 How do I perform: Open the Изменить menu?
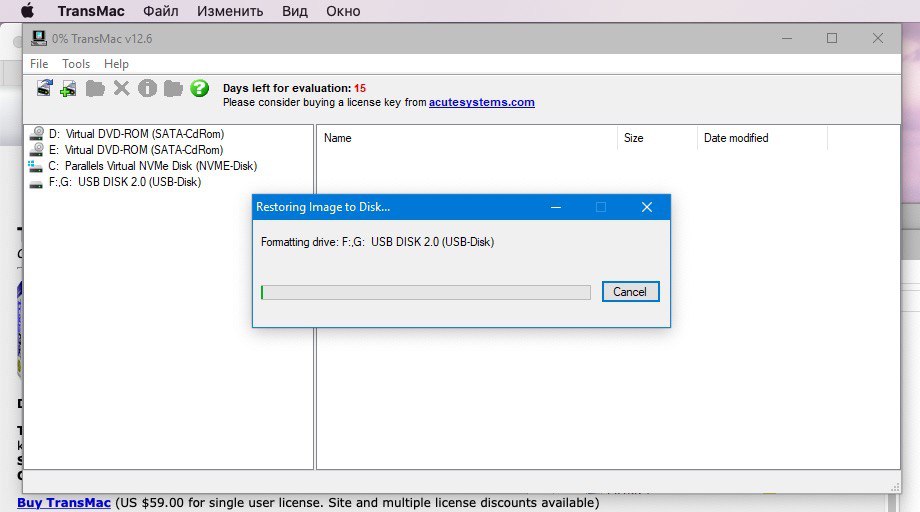(x=230, y=11)
